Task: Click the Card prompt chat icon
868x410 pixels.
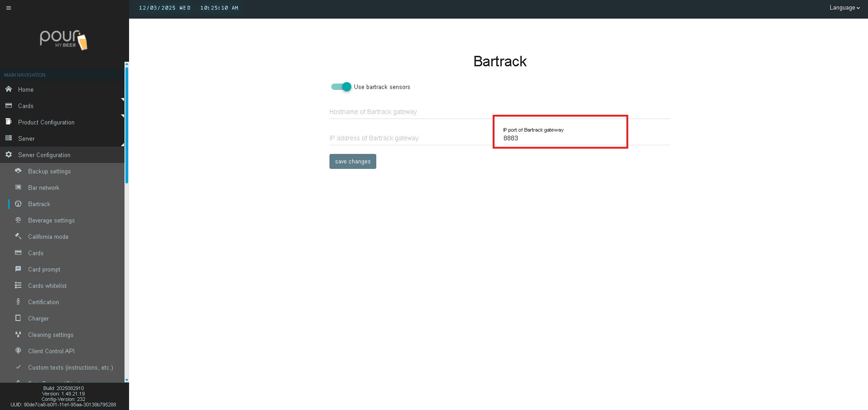Action: click(18, 269)
